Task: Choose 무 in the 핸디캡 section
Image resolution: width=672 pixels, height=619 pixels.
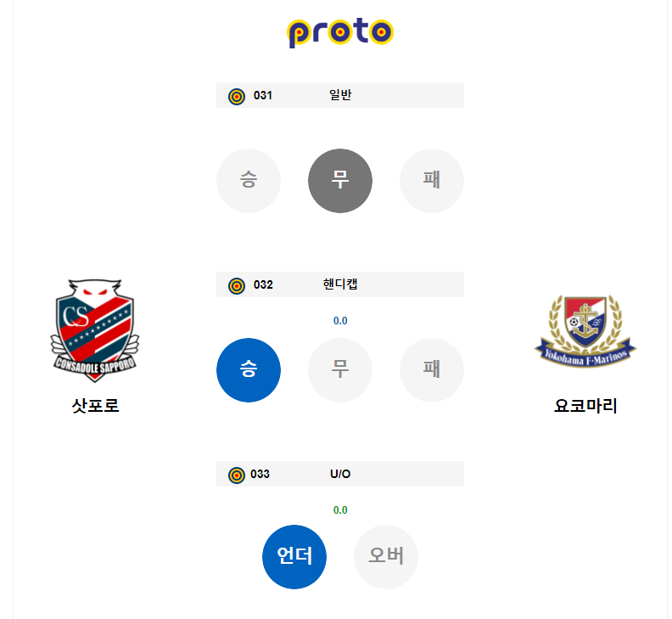Action: pyautogui.click(x=340, y=370)
